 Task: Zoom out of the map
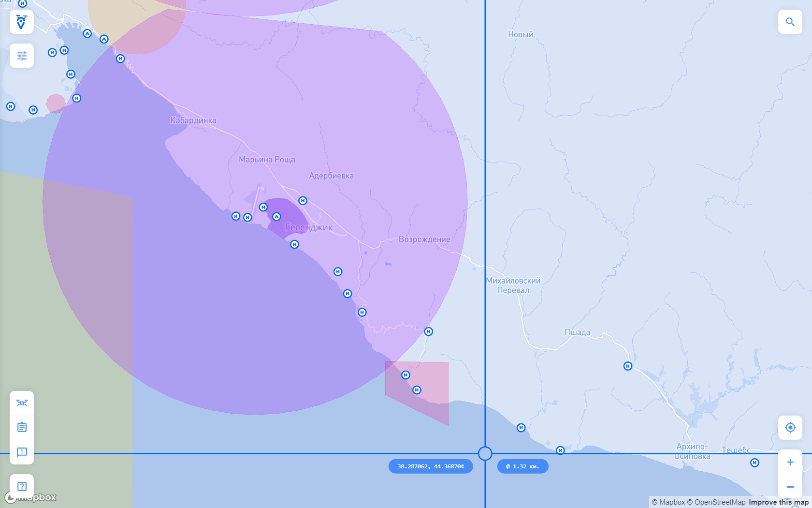[790, 487]
